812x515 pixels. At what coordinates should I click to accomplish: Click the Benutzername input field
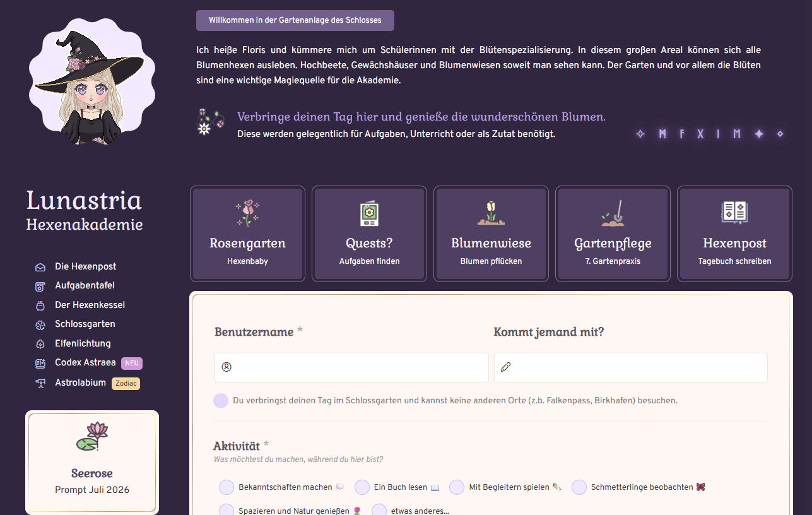click(x=351, y=367)
